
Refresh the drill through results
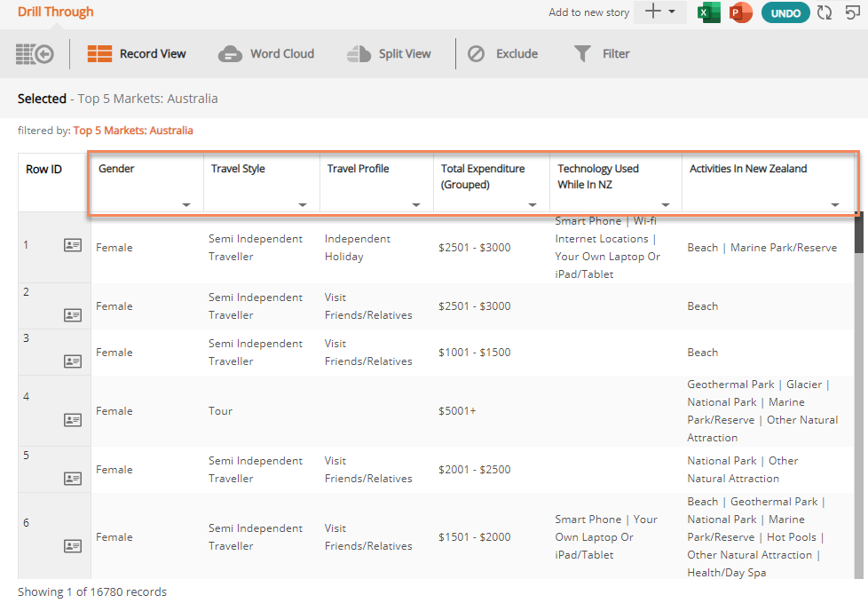point(824,13)
